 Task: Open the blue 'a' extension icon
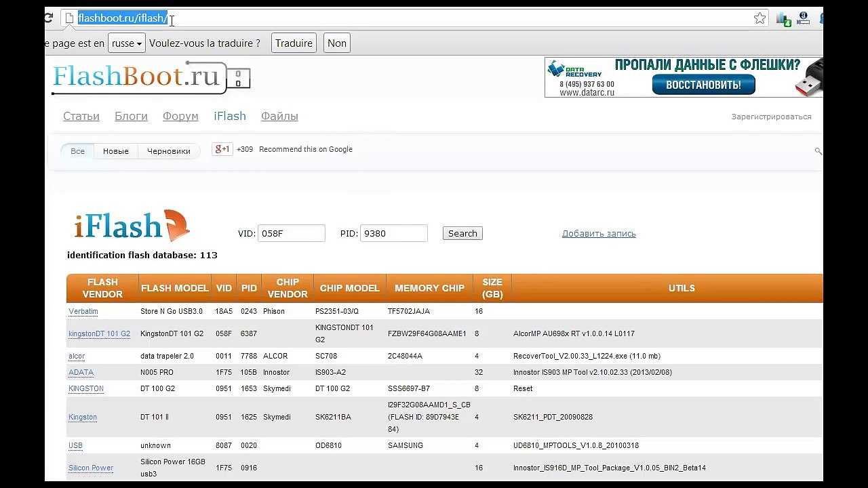tap(804, 18)
